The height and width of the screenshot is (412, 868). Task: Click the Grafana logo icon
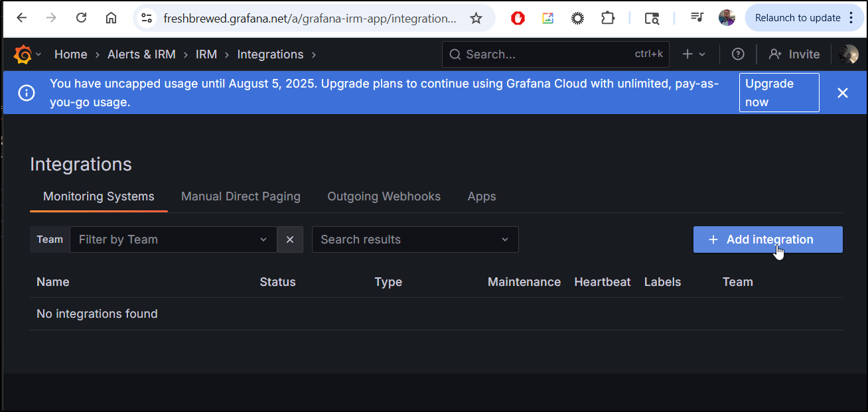(23, 54)
